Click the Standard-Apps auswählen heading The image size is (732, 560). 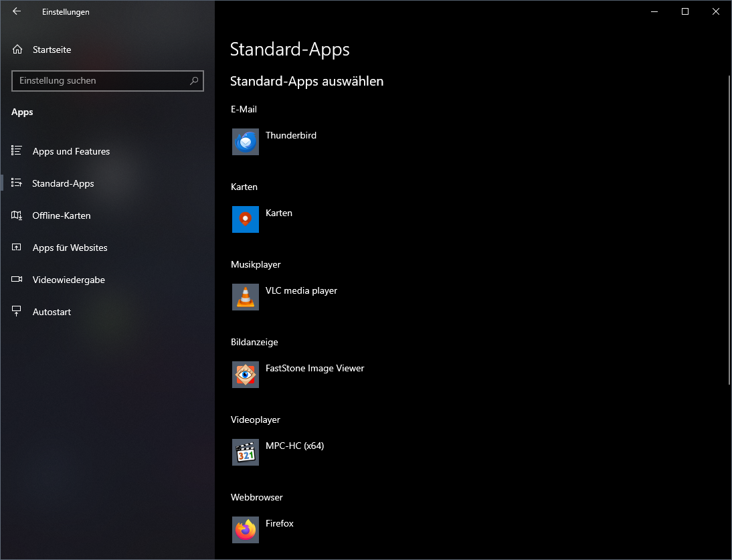pyautogui.click(x=306, y=81)
